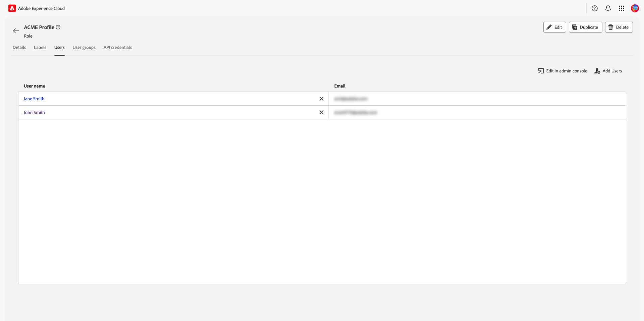The width and height of the screenshot is (644, 321).
Task: Click the info icon beside ACME Profile
Action: pos(58,27)
